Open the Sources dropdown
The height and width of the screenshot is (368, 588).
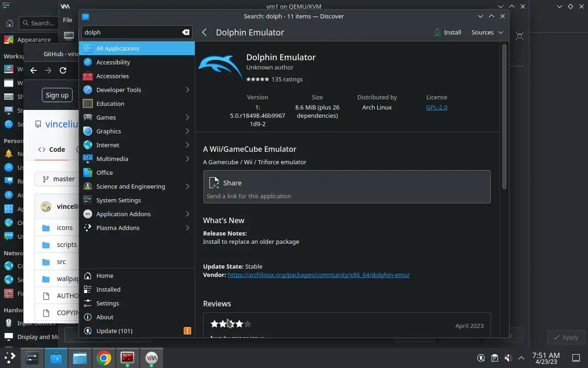click(487, 32)
